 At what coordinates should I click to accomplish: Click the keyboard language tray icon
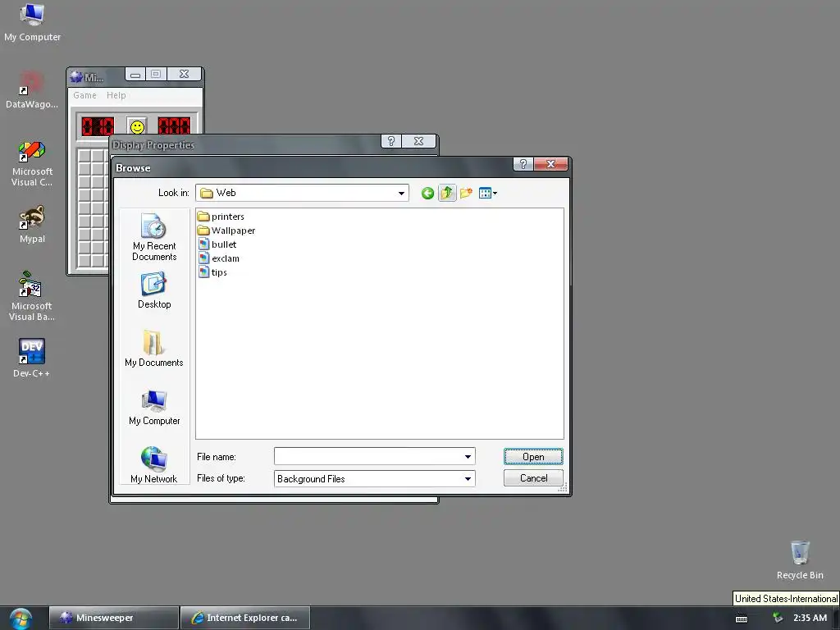coord(742,619)
